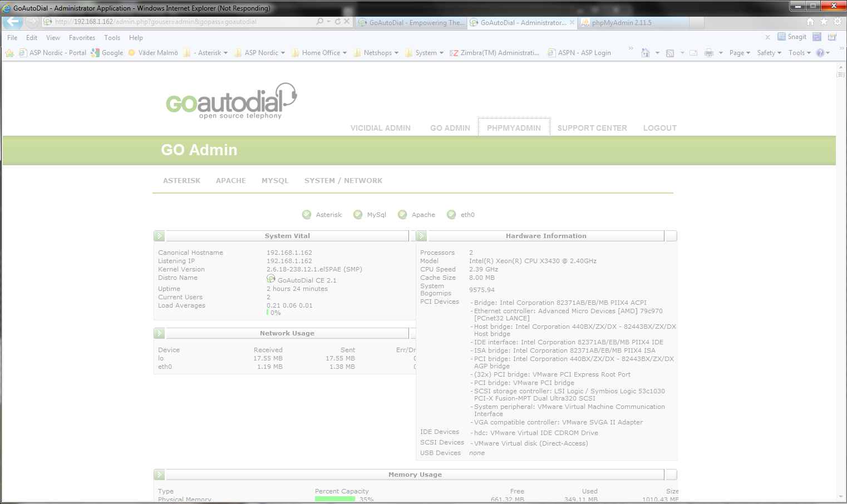The height and width of the screenshot is (504, 847).
Task: Collapse the Network Usage panel arrow icon
Action: point(159,333)
